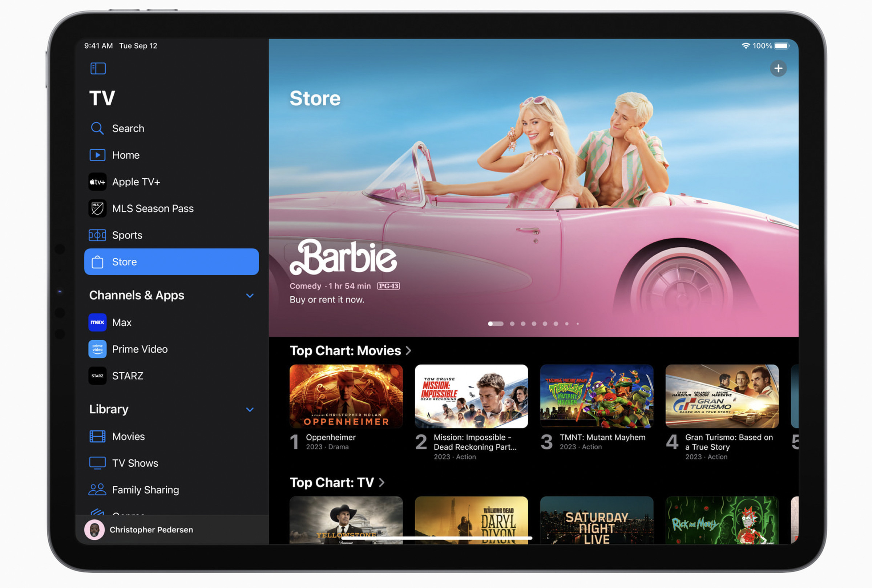Screen dimensions: 872x588
Task: Click the Apple TV+ icon
Action: tap(97, 182)
